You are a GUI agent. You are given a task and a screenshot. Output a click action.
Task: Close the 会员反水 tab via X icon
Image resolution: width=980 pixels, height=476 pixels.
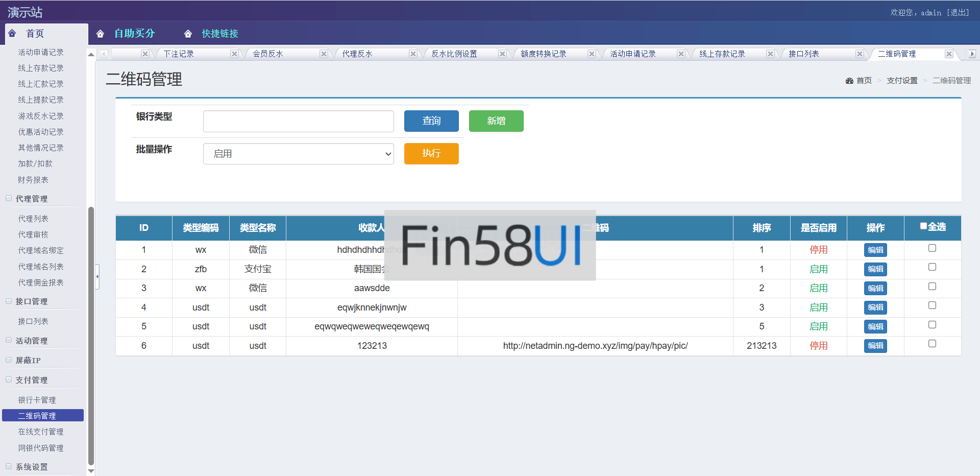[x=324, y=54]
